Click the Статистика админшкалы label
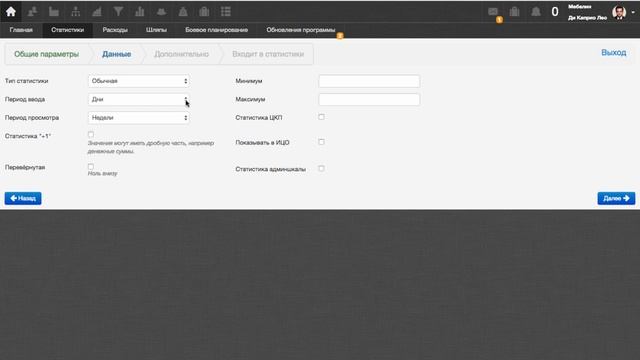640x360 pixels. point(271,169)
